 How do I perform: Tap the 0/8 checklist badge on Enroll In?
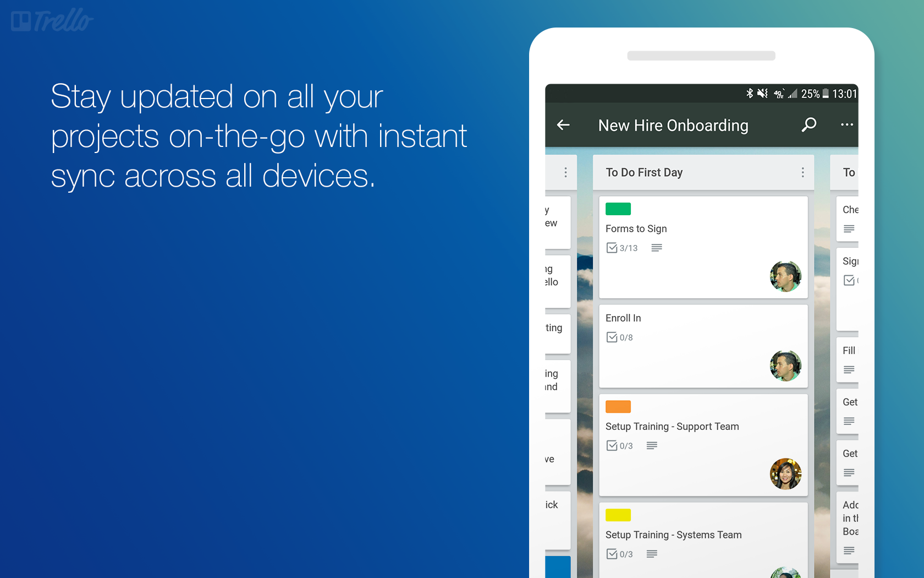[x=619, y=337]
